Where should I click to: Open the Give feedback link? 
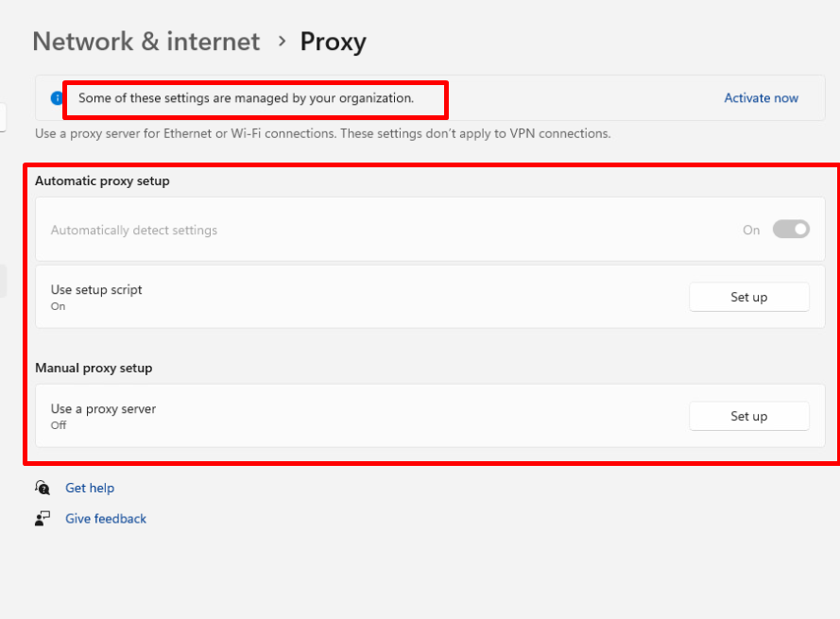pyautogui.click(x=106, y=518)
